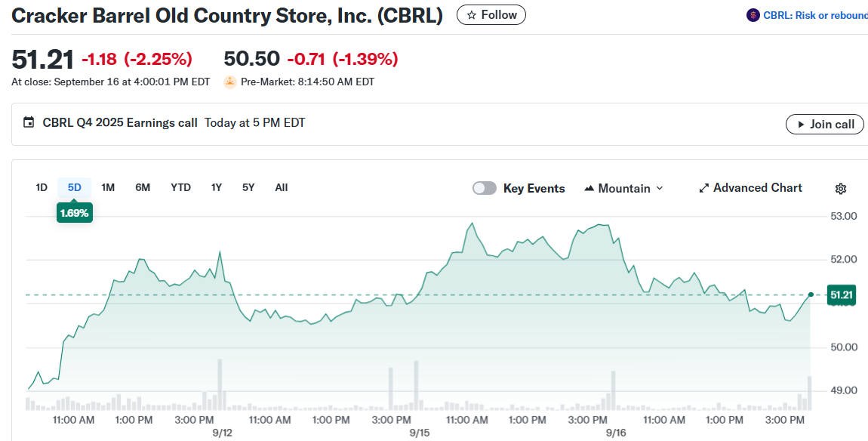This screenshot has width=868, height=441.
Task: Select the All range tab
Action: point(282,188)
